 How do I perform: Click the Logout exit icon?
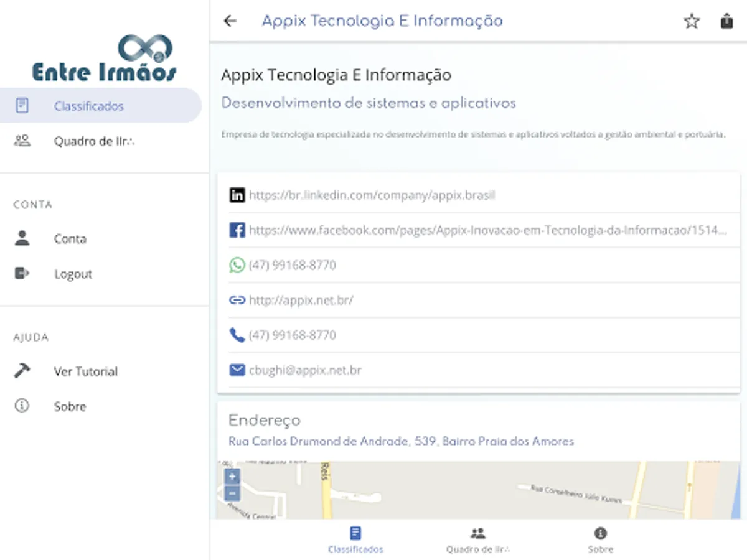[22, 273]
